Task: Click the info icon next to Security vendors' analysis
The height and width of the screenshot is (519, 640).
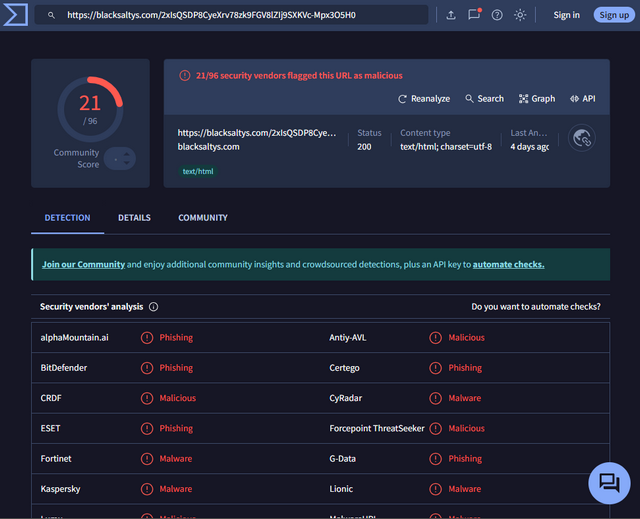Action: (x=153, y=307)
